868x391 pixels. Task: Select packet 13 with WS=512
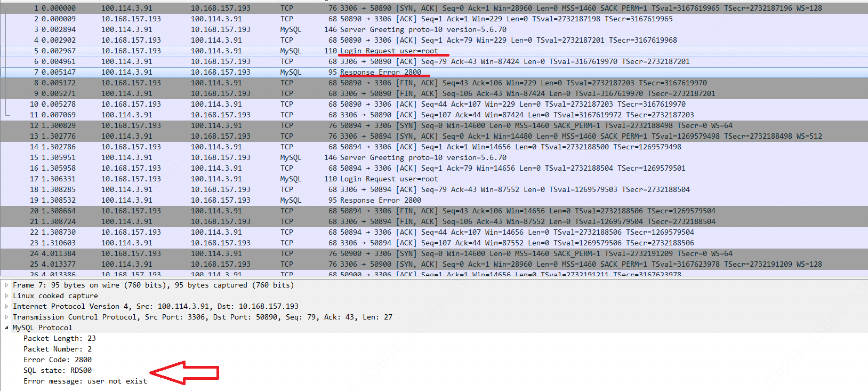434,136
